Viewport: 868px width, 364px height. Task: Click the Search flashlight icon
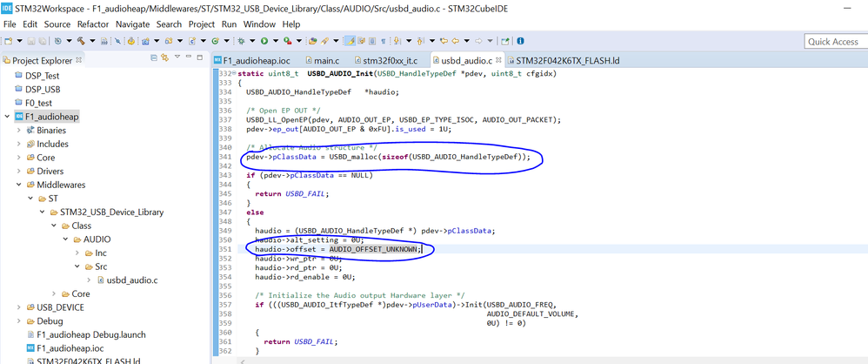(x=324, y=41)
